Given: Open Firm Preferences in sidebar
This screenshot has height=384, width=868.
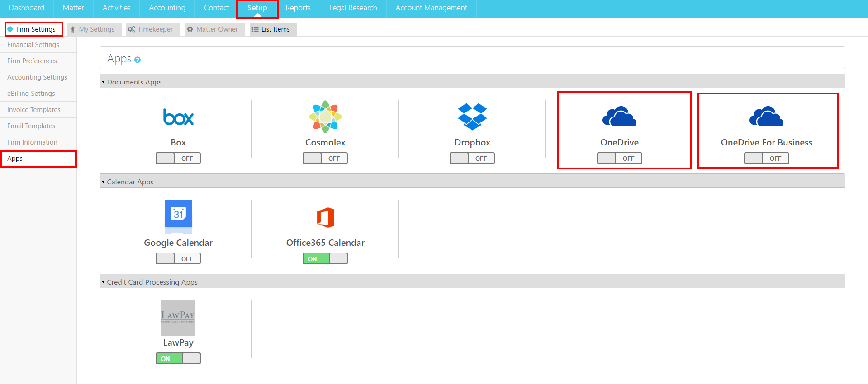Looking at the screenshot, I should coord(38,61).
